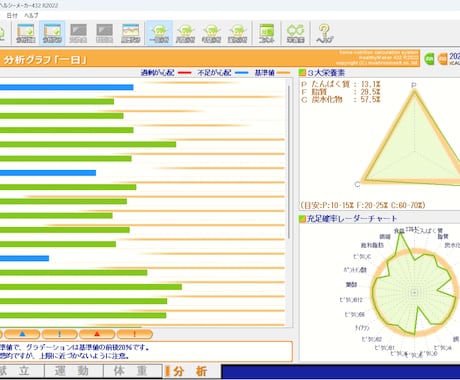Click the orange round icon beside the header
Image resolution: width=460 pixels, height=380 pixels.
coord(442,59)
